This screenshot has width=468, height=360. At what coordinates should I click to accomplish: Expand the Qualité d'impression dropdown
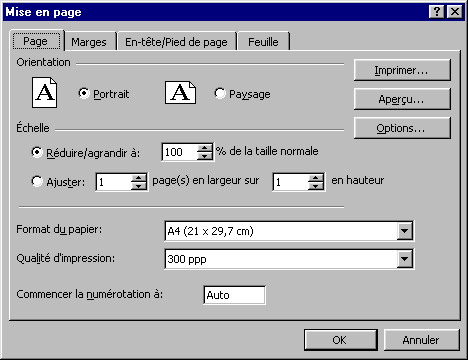[404, 259]
